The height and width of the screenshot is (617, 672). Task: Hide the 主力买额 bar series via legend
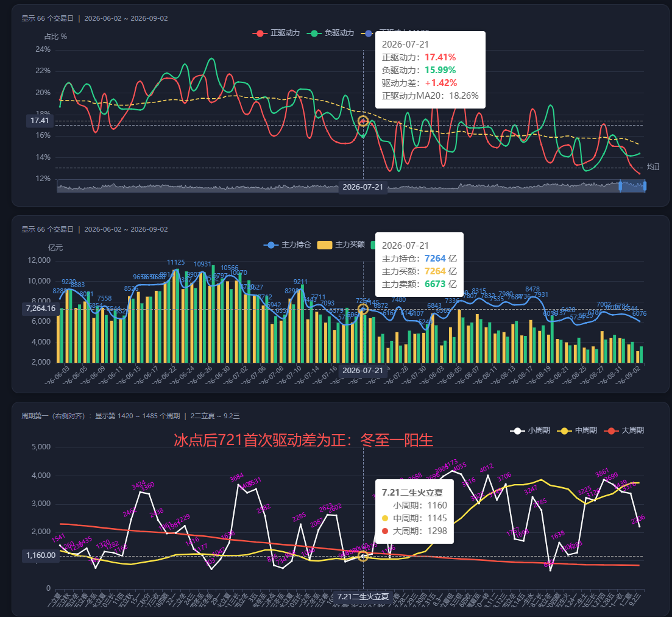[x=341, y=244]
